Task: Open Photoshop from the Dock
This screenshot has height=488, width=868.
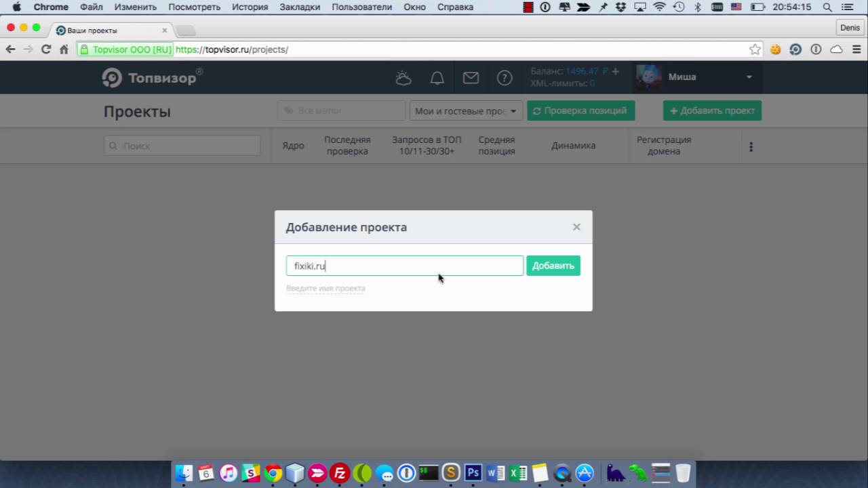Action: (x=473, y=473)
